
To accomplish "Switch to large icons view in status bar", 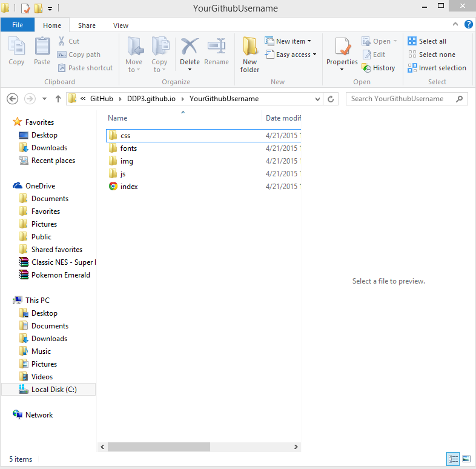I will point(466,459).
